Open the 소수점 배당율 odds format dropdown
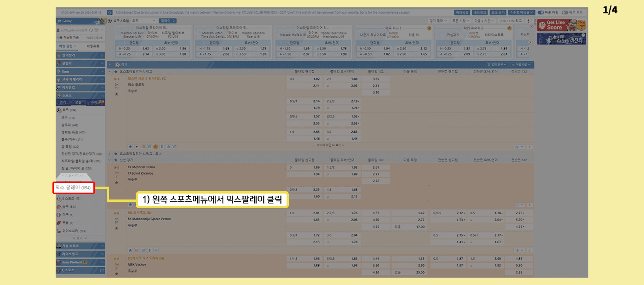644x285 pixels. pos(523,12)
